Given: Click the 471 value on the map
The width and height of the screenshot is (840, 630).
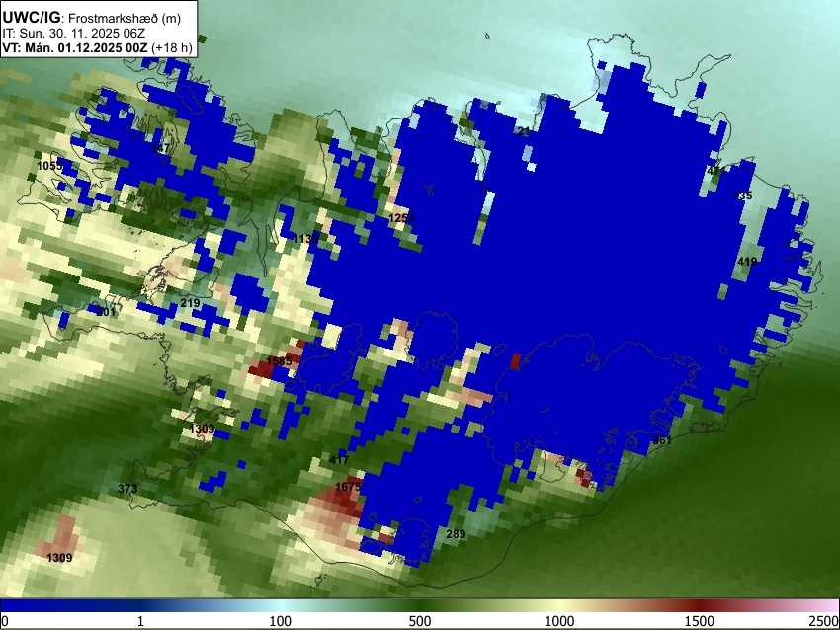Looking at the screenshot, I should pos(716,171).
